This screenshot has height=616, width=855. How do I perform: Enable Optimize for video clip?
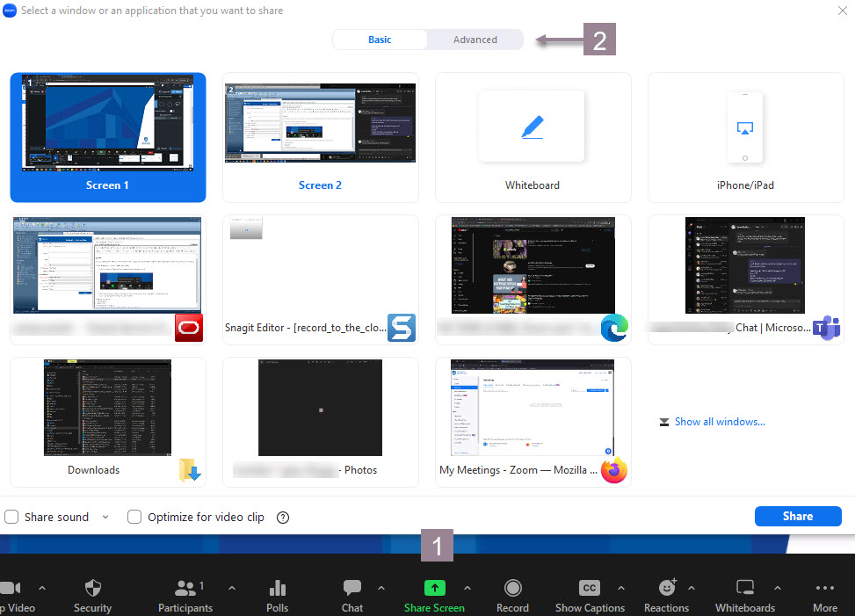[134, 517]
